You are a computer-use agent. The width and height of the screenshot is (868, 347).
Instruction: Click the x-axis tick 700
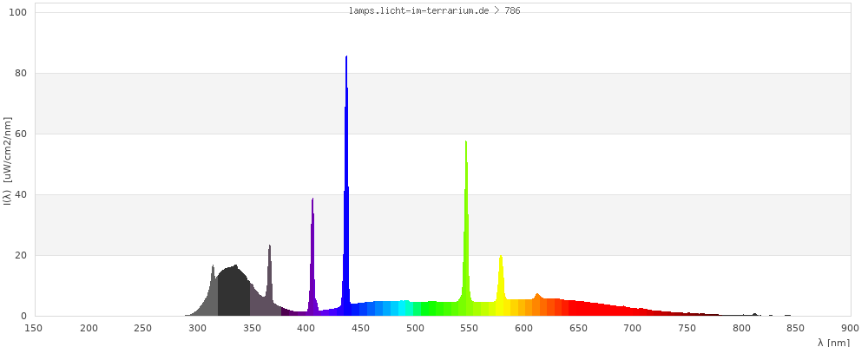tap(632, 328)
